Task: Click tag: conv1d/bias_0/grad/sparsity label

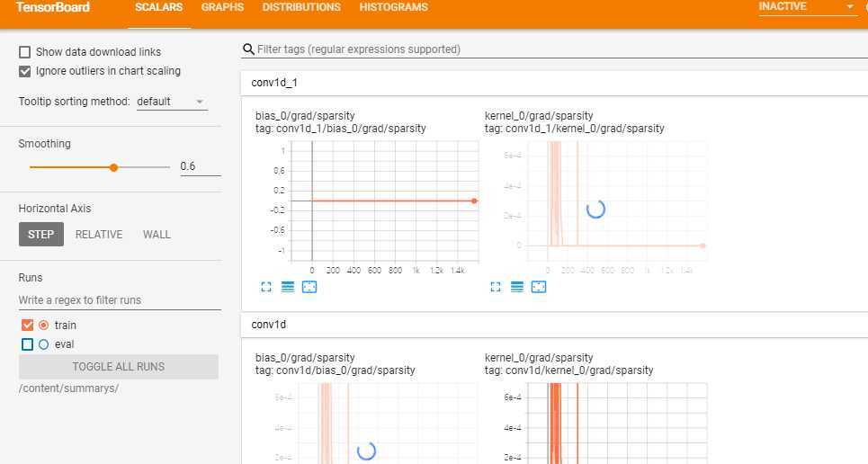Action: (335, 370)
